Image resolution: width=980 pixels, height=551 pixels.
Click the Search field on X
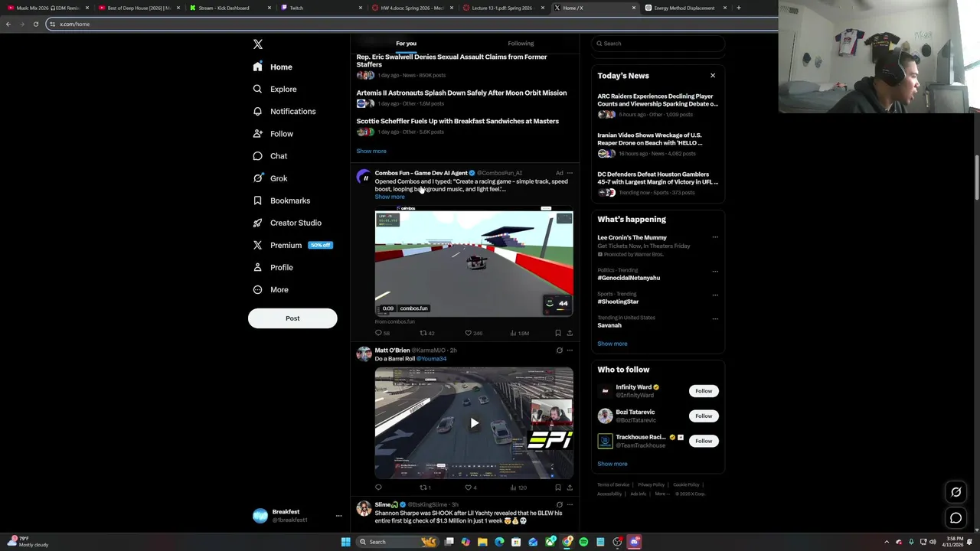coord(658,44)
